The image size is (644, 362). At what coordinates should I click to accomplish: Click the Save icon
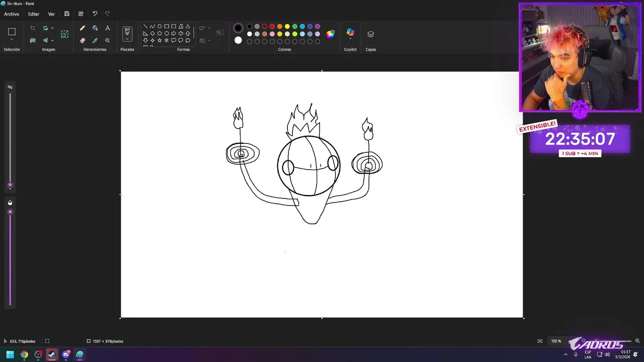[66, 14]
